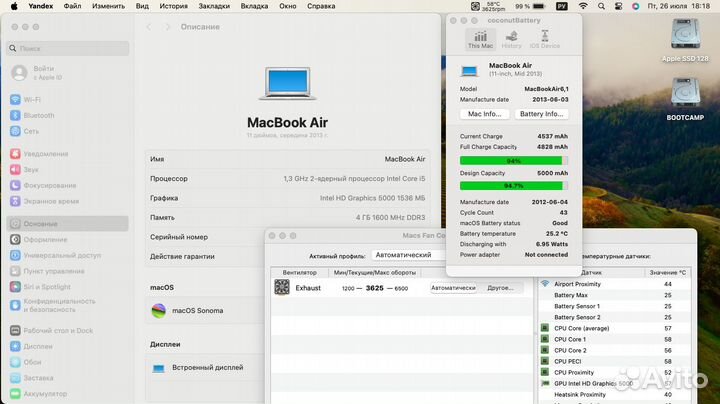Click the Вентилятор column header

click(299, 273)
